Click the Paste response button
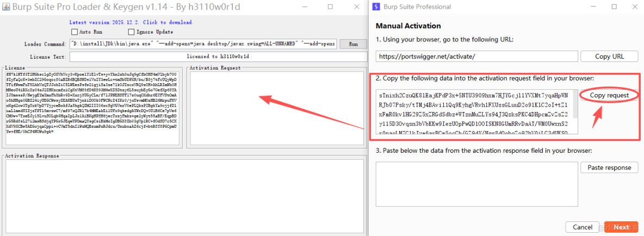Image resolution: width=644 pixels, height=236 pixels. pos(609,167)
